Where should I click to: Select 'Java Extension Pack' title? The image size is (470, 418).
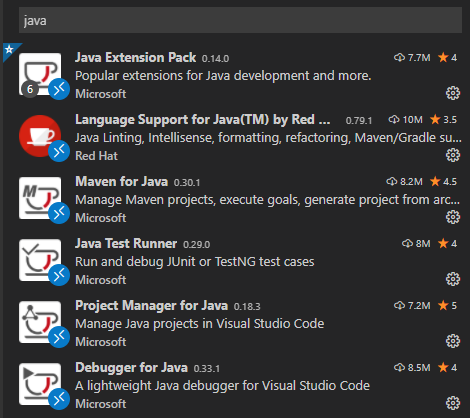[x=135, y=58]
